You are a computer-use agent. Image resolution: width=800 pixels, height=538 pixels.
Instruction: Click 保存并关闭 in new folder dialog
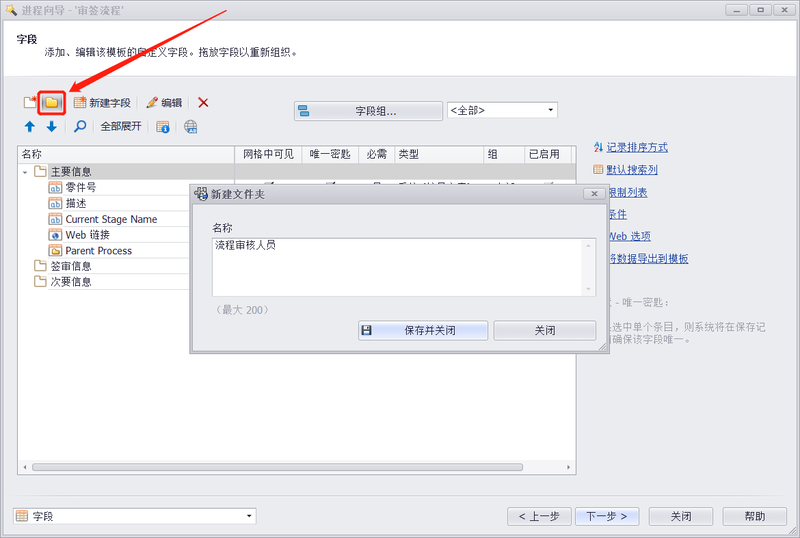(x=423, y=330)
